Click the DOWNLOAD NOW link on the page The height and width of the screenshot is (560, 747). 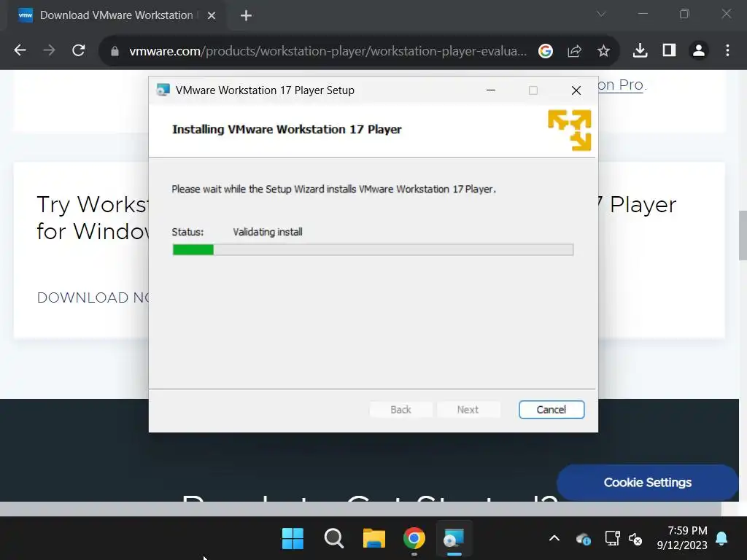93,297
